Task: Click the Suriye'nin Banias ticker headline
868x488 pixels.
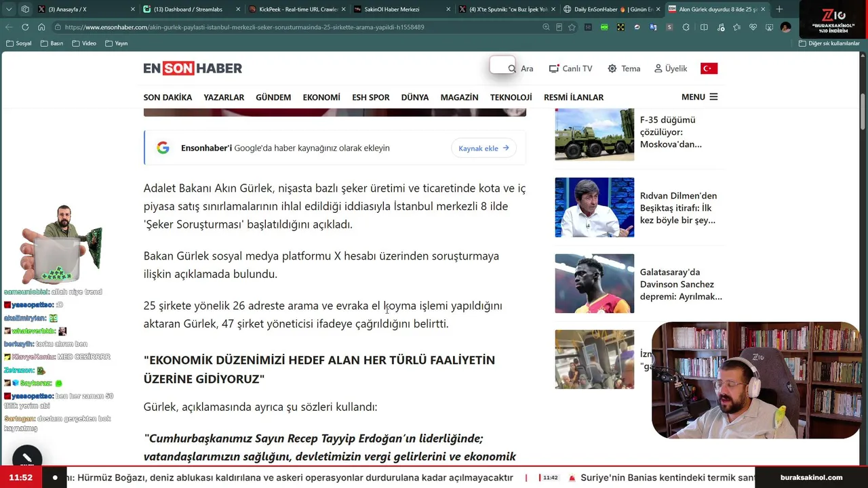Action: coord(667,478)
